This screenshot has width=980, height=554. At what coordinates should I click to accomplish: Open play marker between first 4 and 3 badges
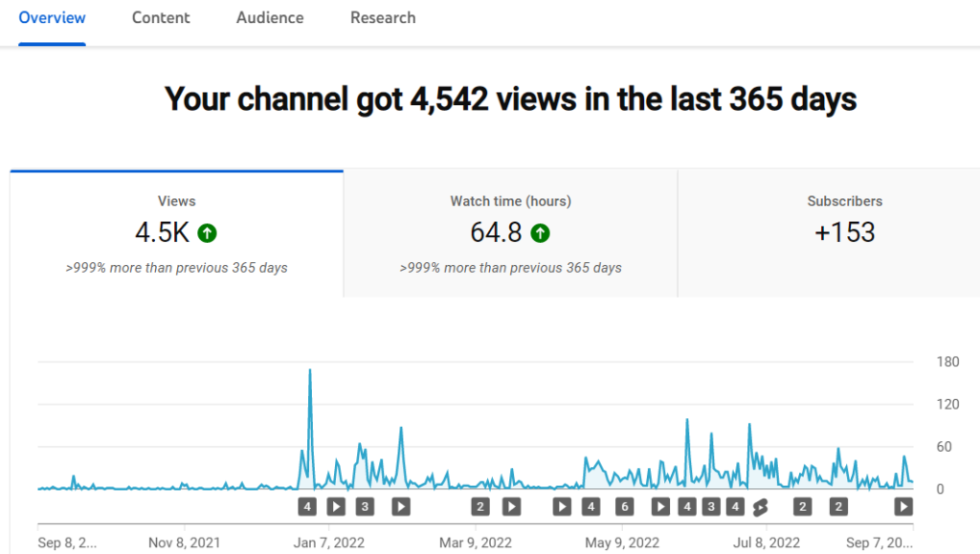[x=336, y=506]
